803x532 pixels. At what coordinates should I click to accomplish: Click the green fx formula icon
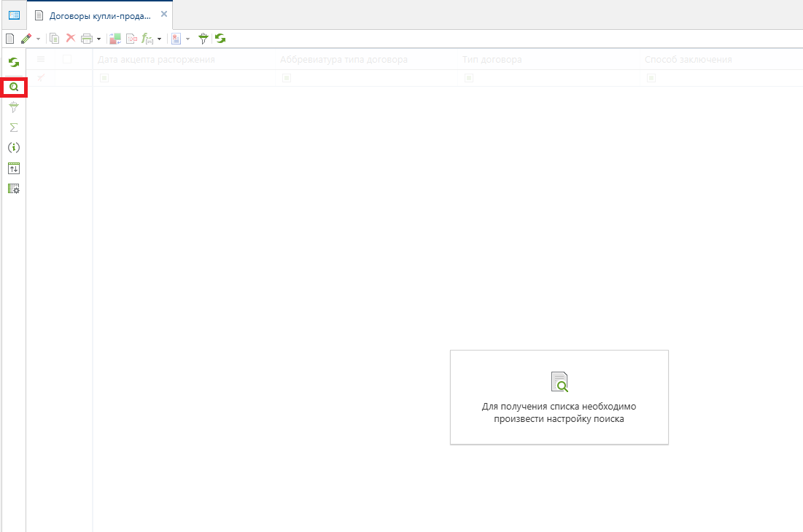[147, 39]
